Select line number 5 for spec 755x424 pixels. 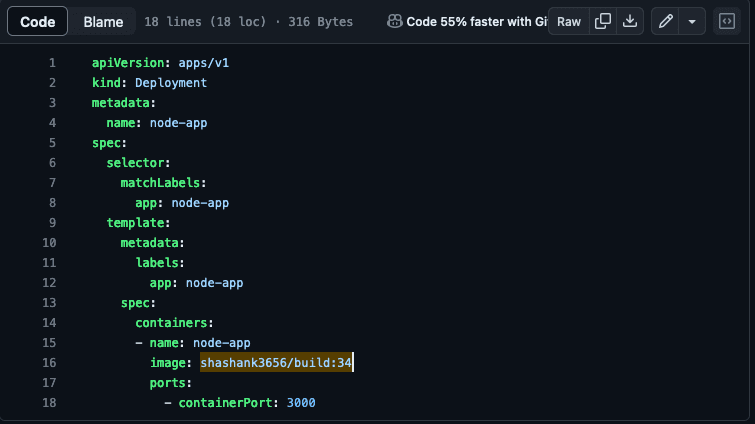tap(52, 143)
